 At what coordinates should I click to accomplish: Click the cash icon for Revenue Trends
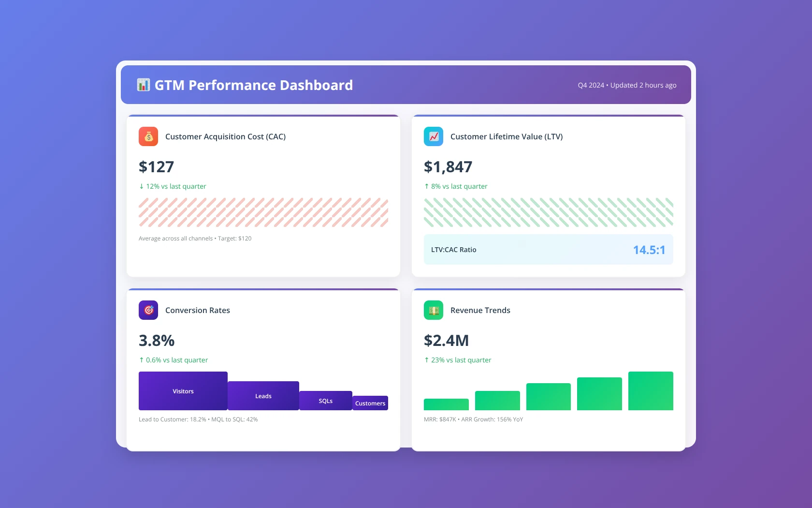coord(434,310)
